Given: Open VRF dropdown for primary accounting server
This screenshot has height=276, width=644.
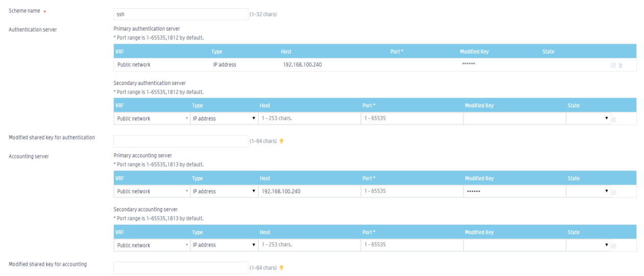Looking at the screenshot, I should click(152, 191).
